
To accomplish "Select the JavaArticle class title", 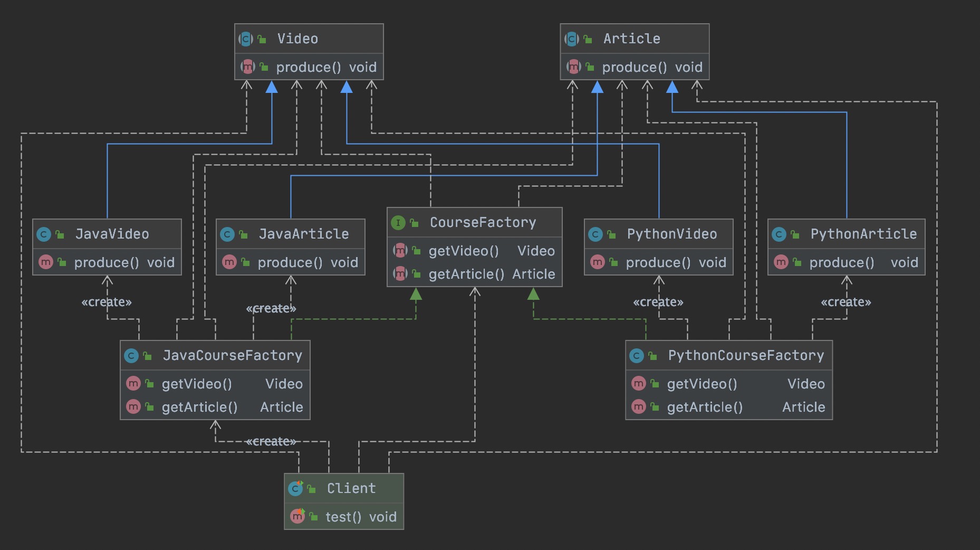I will tap(303, 234).
